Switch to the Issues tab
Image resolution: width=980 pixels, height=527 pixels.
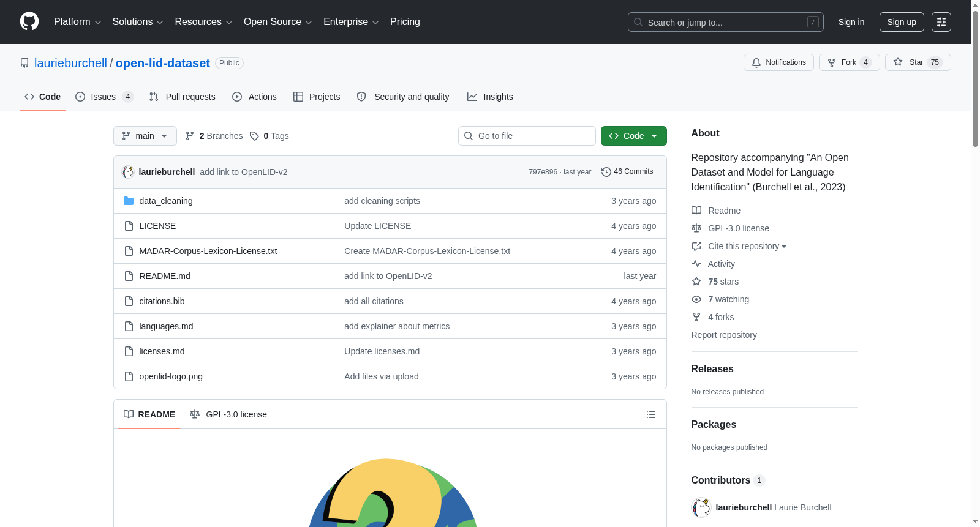[104, 97]
